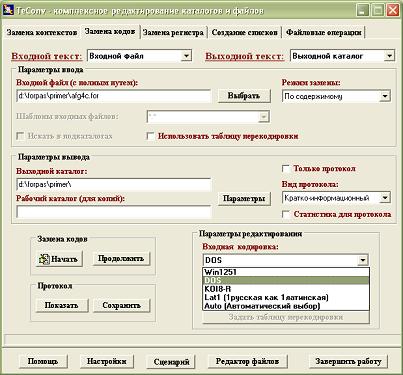Viewport: 403px width, 375px height.
Task: Go to the Замена регистра tab
Action: pyautogui.click(x=173, y=33)
